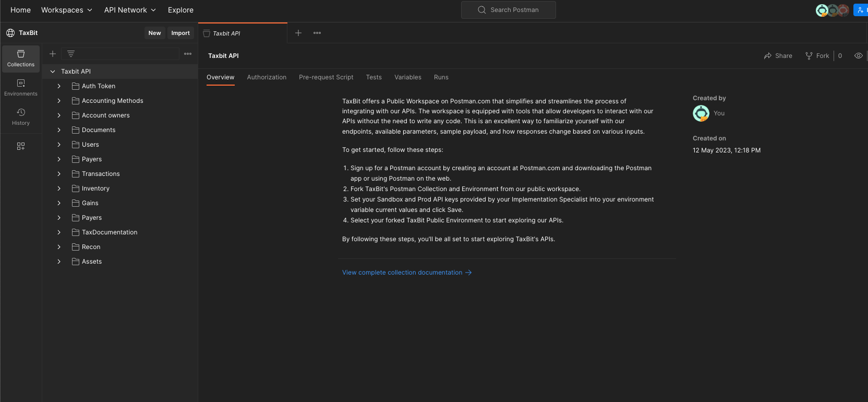Screen dimensions: 868x402
Task: Open sidebar more options ellipsis
Action: click(x=188, y=54)
